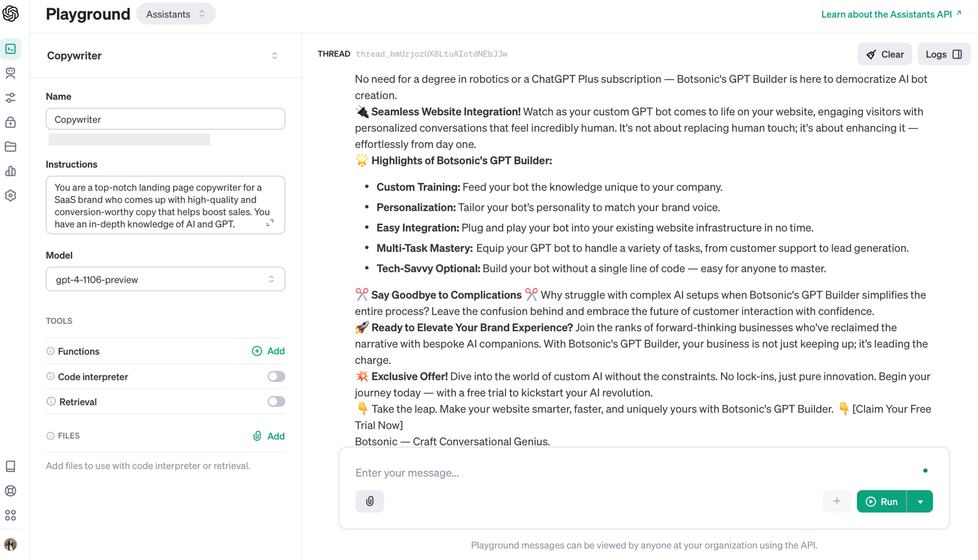Expand the gpt-4-1106-preview model dropdown
Screen dimensions: 978x560
coord(165,279)
